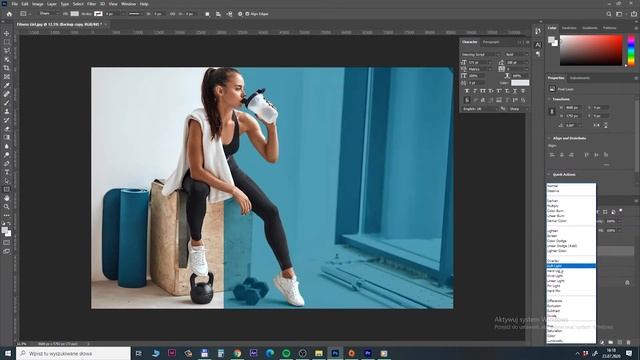
Task: Pick a color in the color field
Action: (591, 50)
